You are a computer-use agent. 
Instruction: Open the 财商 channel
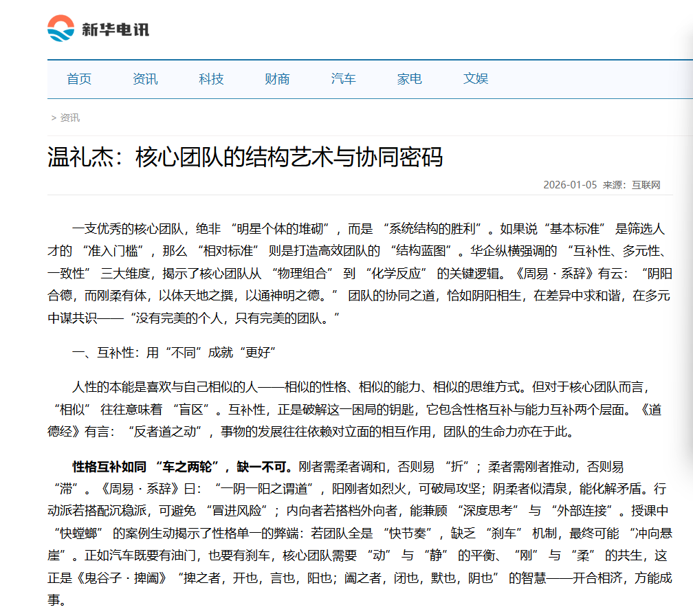click(x=276, y=78)
